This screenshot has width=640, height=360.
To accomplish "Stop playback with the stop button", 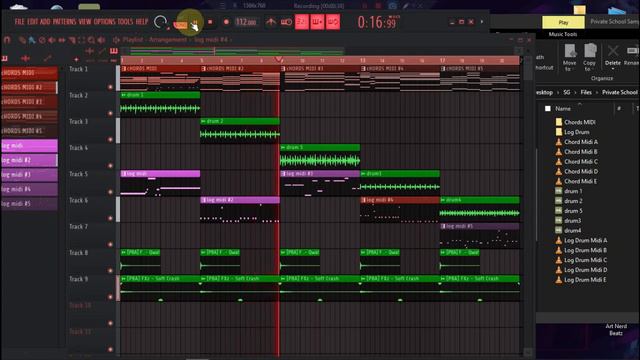I will tap(210, 22).
